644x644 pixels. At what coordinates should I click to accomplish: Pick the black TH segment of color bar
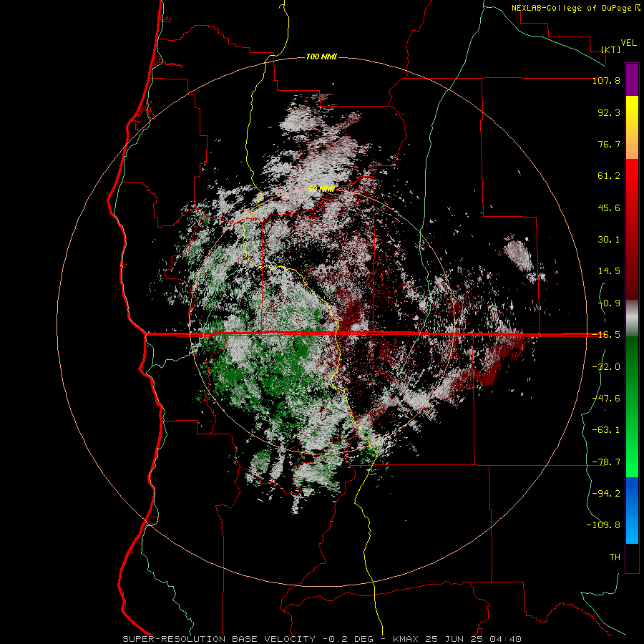pos(632,558)
